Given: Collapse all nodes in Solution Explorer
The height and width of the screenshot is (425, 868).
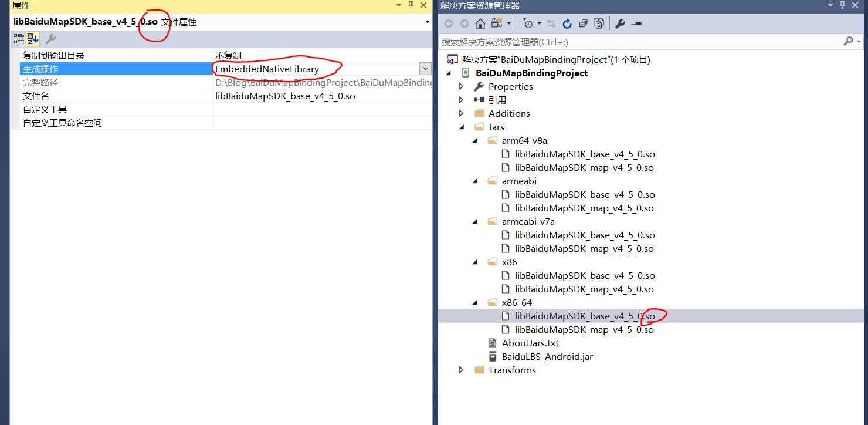Looking at the screenshot, I should [583, 23].
